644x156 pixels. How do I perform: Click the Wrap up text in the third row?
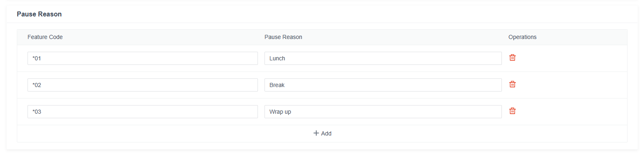280,112
